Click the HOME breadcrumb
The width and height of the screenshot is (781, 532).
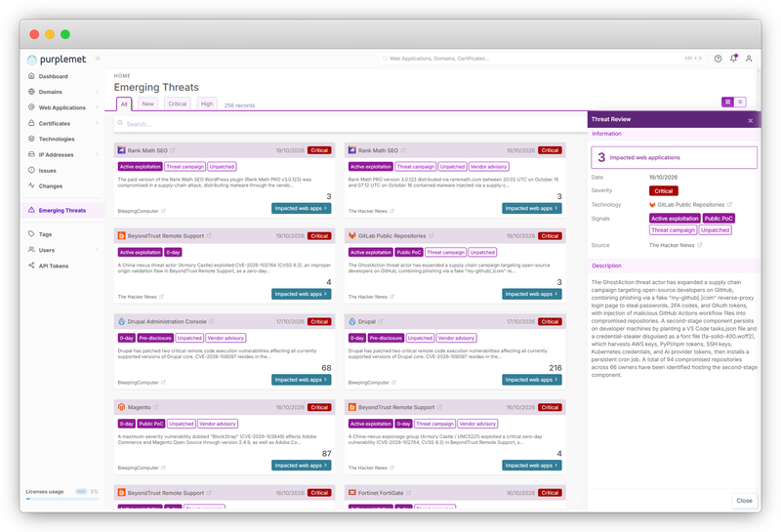122,76
